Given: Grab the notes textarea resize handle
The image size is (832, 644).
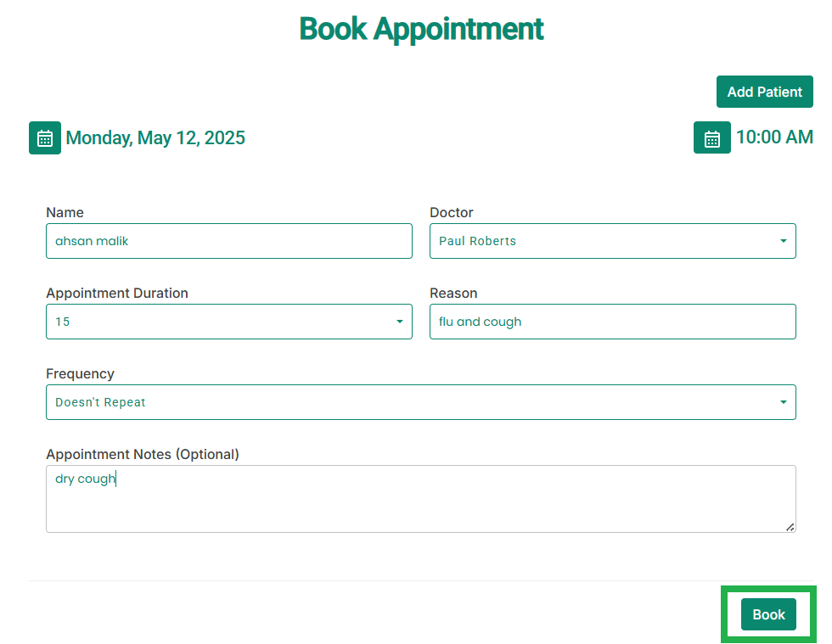Looking at the screenshot, I should pos(790,527).
